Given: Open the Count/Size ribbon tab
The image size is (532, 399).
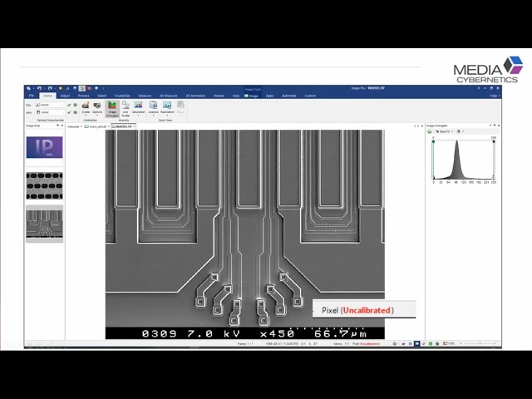Looking at the screenshot, I should (122, 96).
